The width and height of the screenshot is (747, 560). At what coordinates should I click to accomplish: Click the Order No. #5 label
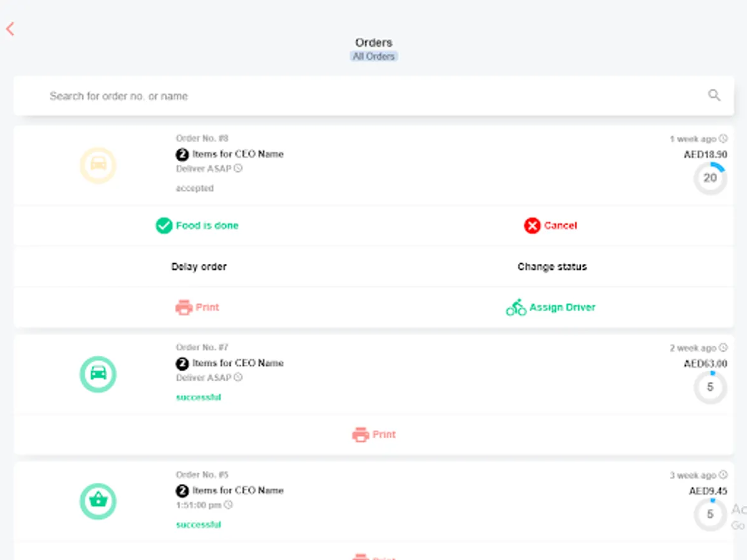[x=202, y=474]
